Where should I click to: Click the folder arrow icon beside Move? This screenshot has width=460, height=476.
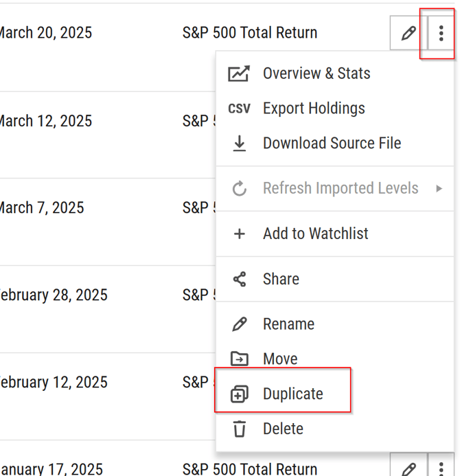[240, 359]
